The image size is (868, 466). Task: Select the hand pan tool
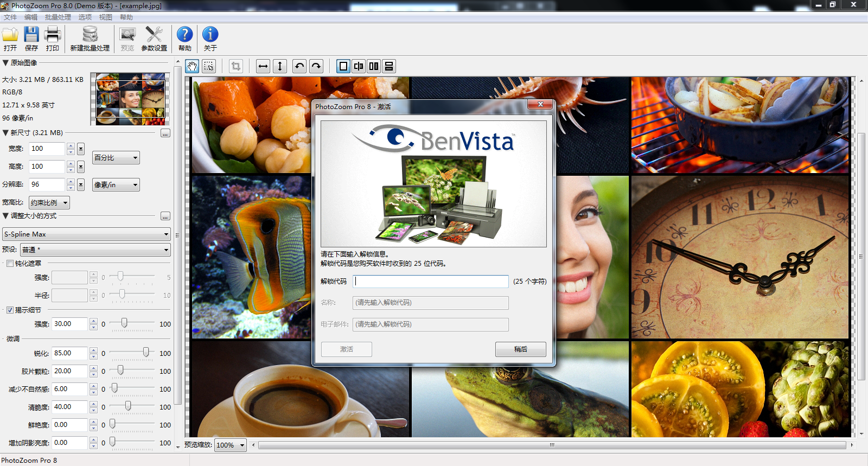(x=192, y=66)
